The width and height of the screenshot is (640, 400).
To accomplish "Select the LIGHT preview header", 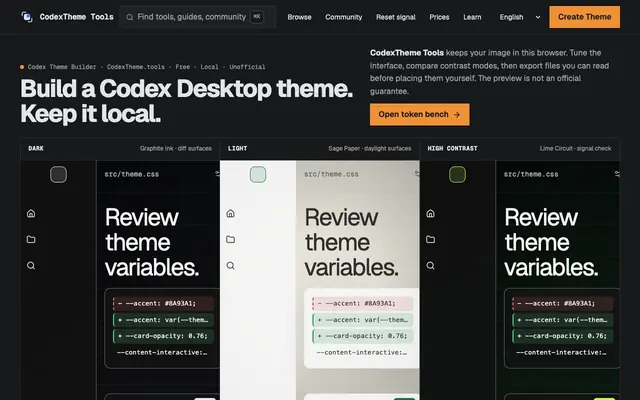I will click(320, 149).
